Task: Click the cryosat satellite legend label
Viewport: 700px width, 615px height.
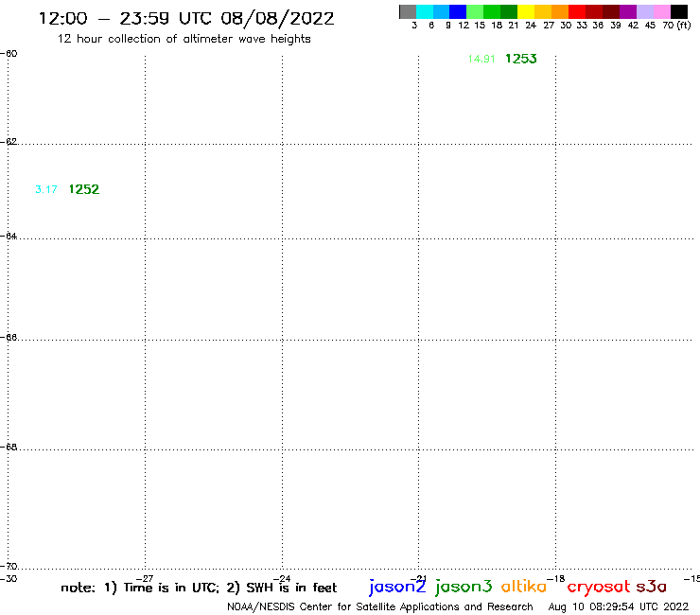Action: click(598, 587)
